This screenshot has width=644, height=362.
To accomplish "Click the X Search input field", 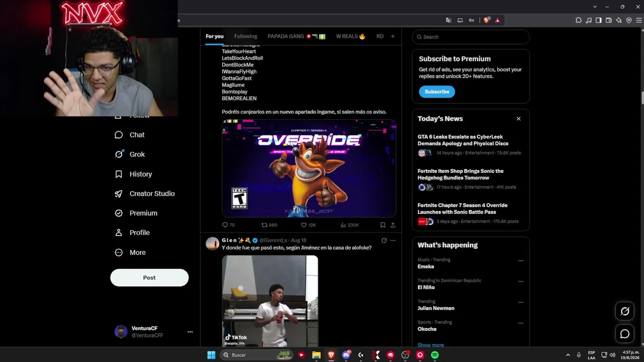I will (471, 37).
